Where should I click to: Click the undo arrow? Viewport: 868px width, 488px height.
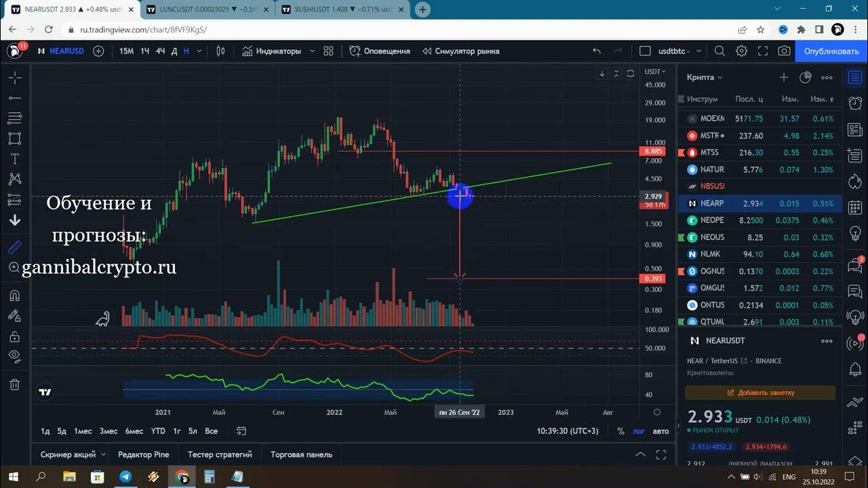(597, 51)
